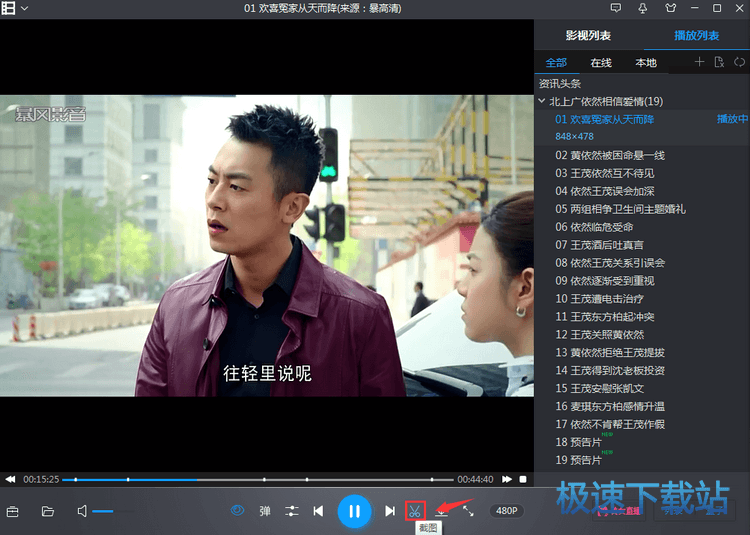Viewport: 750px width, 535px height.
Task: Add files with the plus icon
Action: coord(699,62)
